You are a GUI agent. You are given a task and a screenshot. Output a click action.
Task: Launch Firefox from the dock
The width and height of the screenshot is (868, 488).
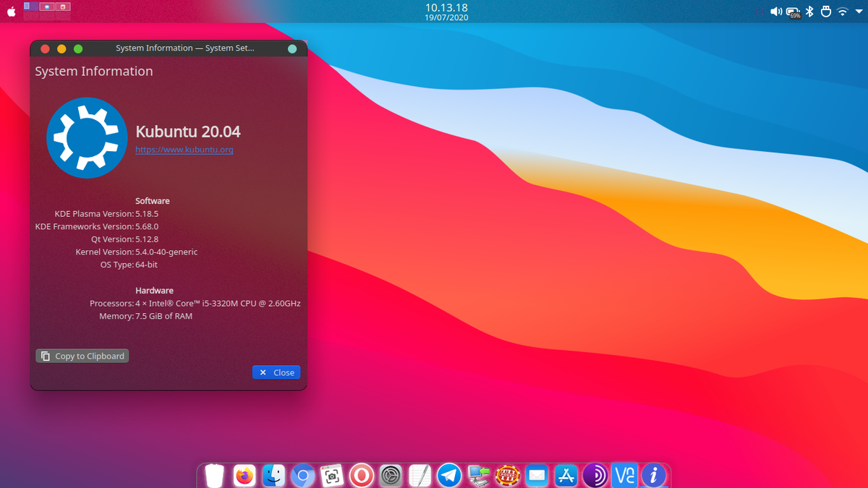pyautogui.click(x=245, y=475)
